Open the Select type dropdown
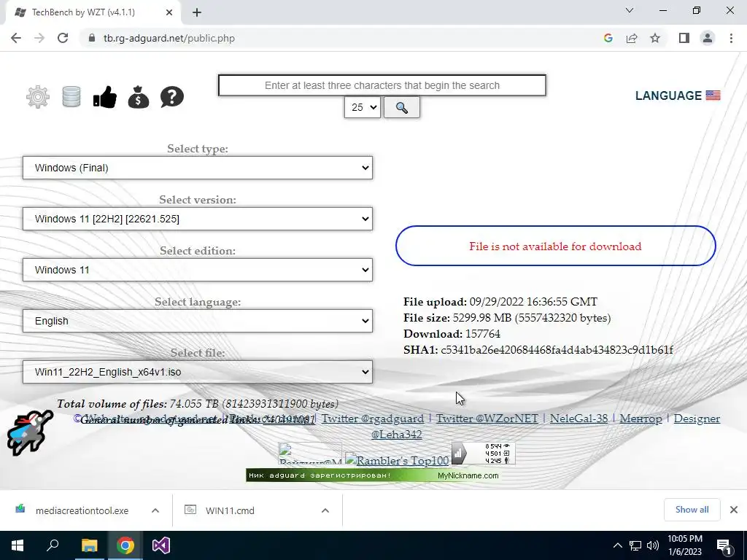 click(x=198, y=168)
